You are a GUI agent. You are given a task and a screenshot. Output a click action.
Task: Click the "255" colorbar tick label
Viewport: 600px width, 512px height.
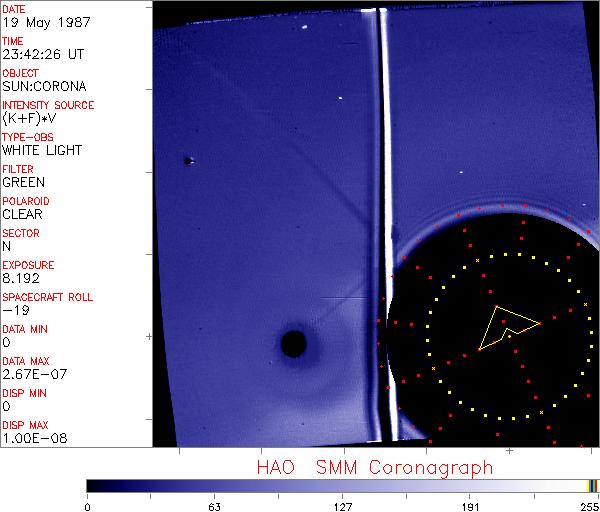[x=590, y=506]
